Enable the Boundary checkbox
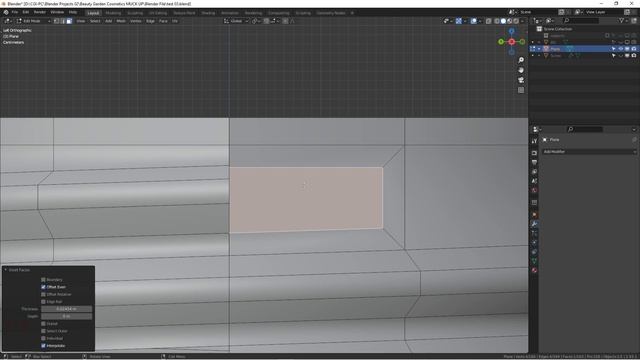The width and height of the screenshot is (640, 360). point(43,280)
